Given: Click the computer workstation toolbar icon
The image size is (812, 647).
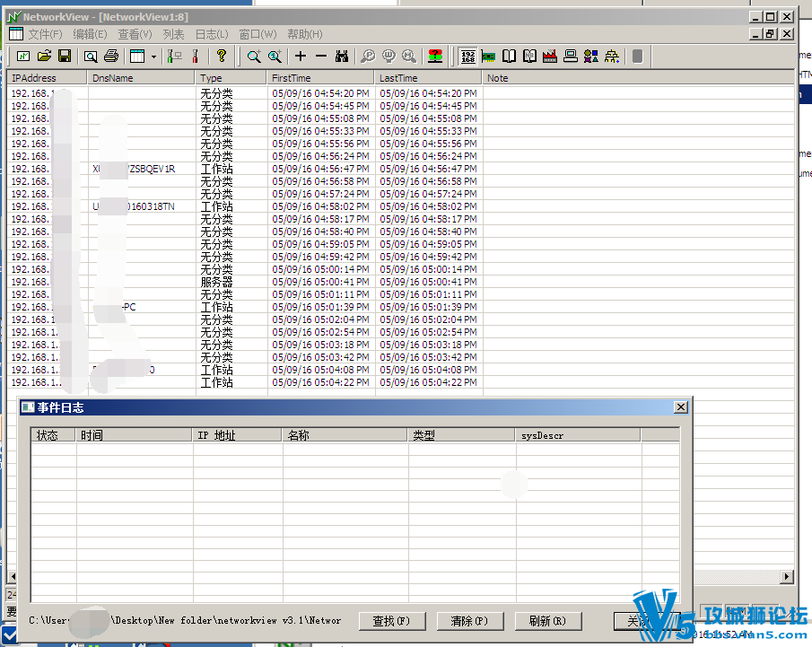Looking at the screenshot, I should coord(571,56).
